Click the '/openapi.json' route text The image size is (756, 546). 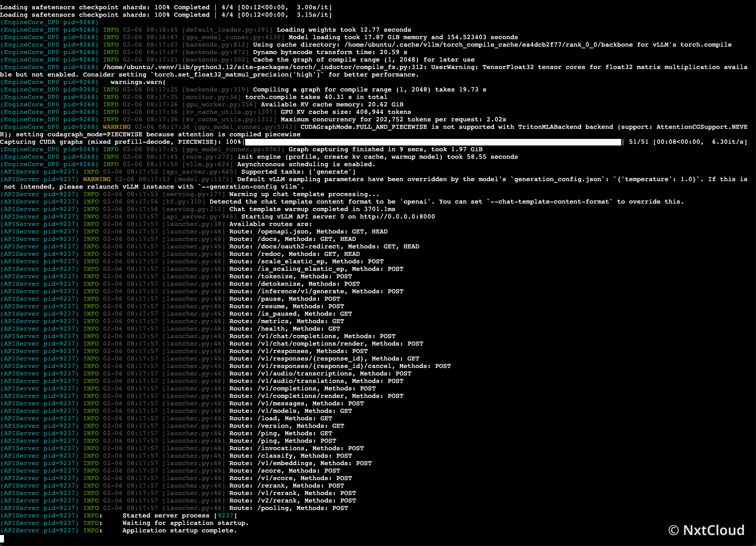tap(283, 232)
